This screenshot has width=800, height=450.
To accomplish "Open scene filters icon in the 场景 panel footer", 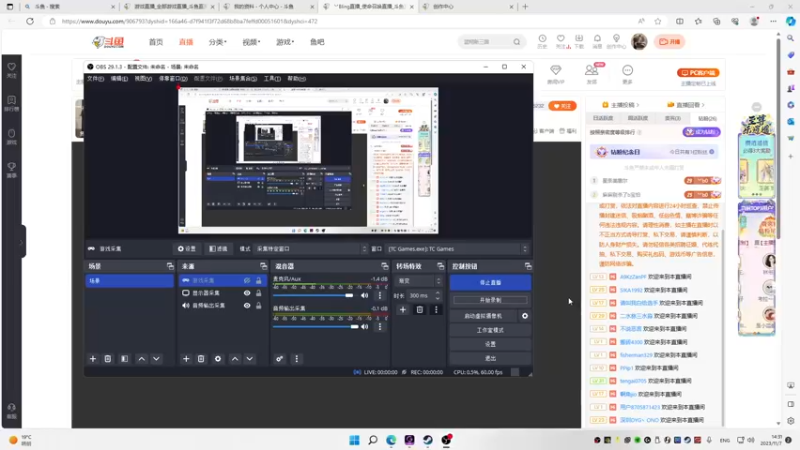I will 124,359.
